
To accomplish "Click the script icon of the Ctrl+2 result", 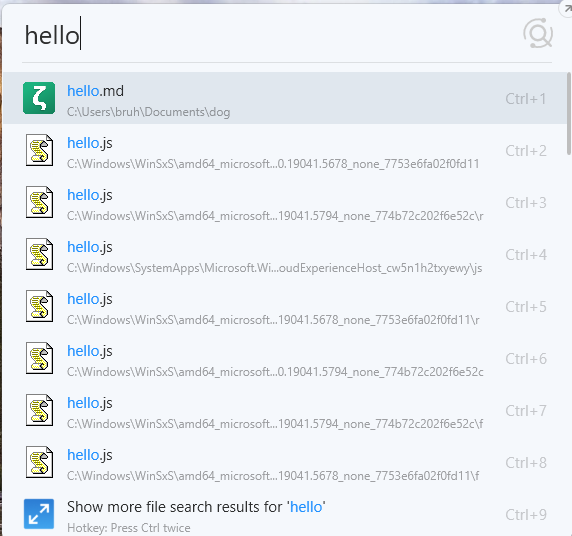I will (39, 150).
